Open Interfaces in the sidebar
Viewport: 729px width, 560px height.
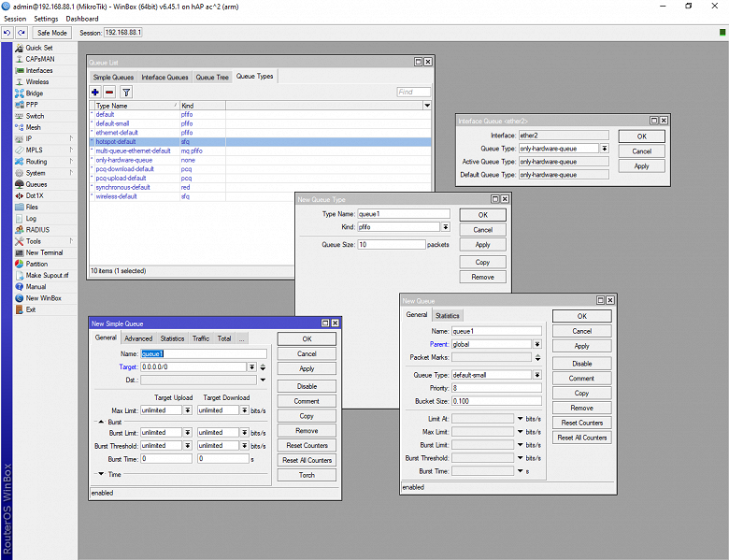coord(38,70)
